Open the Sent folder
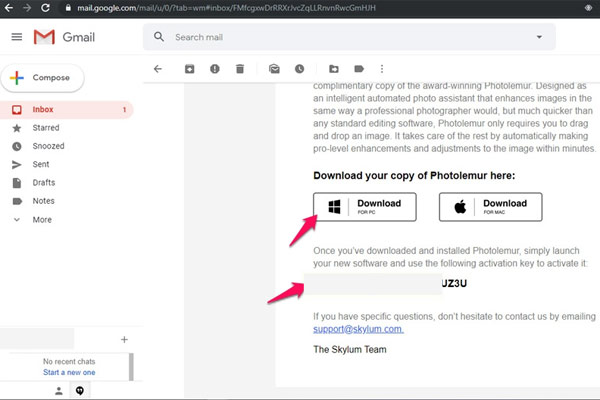The width and height of the screenshot is (600, 400). 41,164
